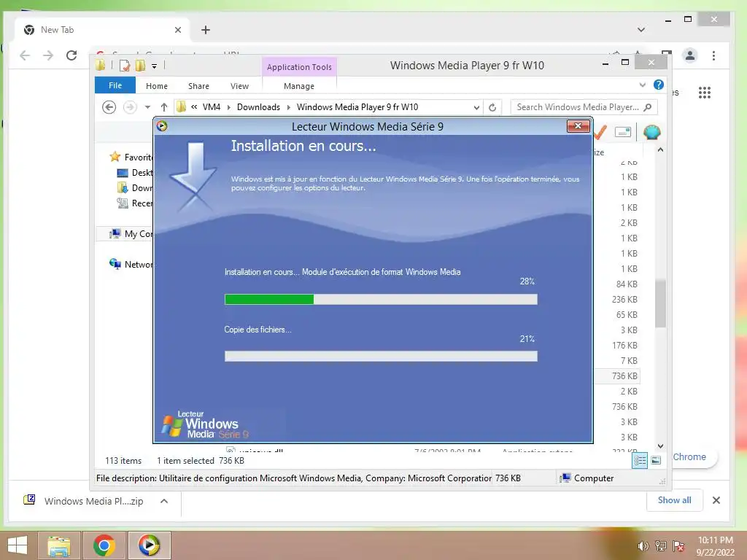Click Windows Media Player taskbar icon
The image size is (747, 560).
tap(149, 545)
